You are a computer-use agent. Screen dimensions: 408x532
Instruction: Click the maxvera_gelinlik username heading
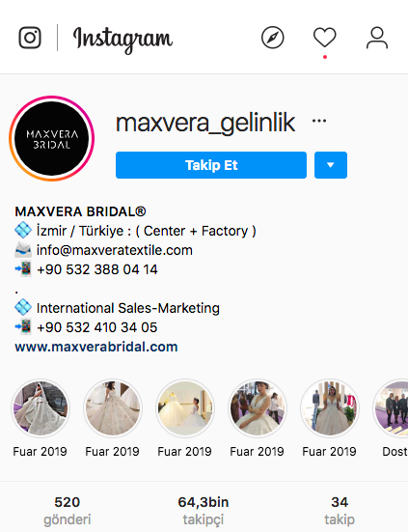(205, 123)
